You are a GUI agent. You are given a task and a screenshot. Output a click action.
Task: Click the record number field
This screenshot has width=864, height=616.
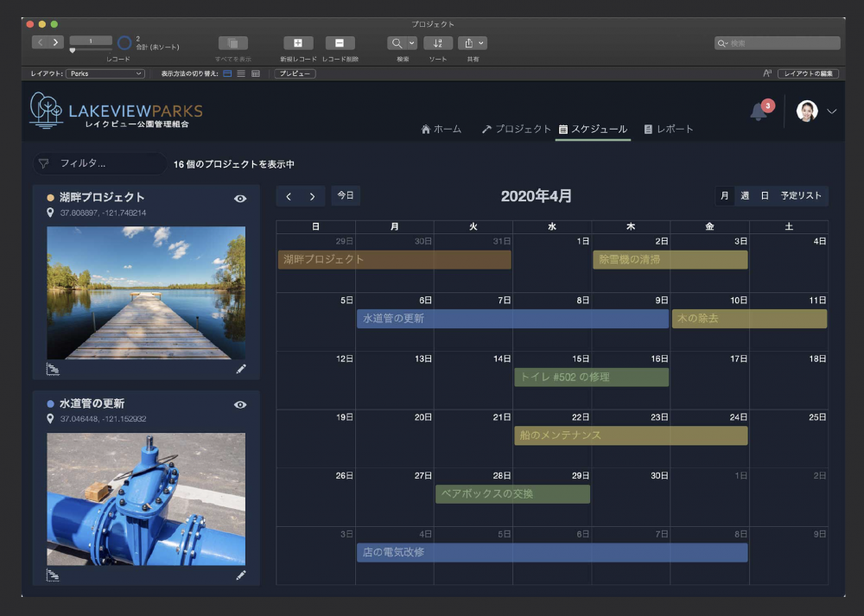(91, 41)
